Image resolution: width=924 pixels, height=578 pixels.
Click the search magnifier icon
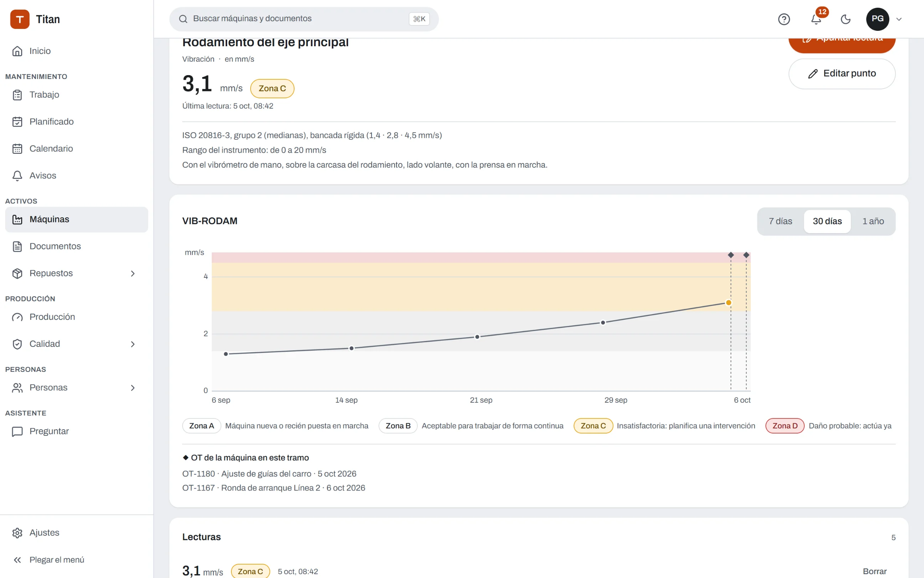[x=183, y=19]
